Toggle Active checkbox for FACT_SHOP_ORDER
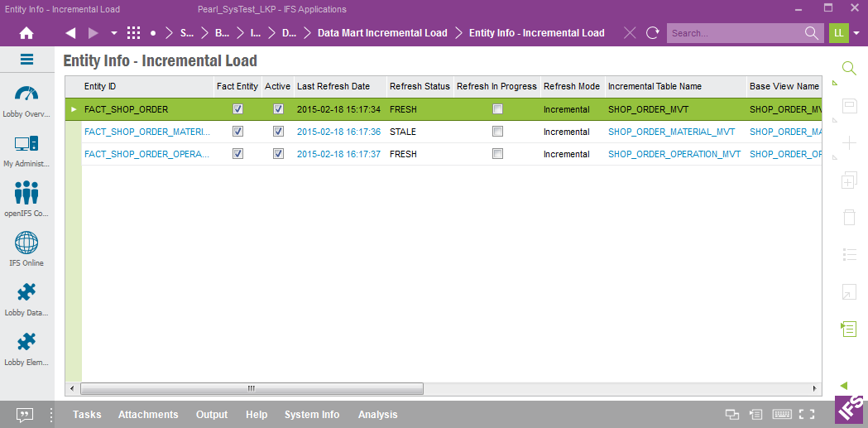868x428 pixels. (279, 109)
